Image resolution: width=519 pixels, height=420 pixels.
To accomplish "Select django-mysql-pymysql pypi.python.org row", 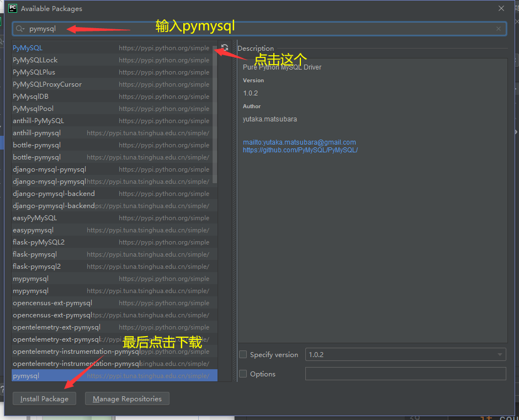I will (x=114, y=169).
